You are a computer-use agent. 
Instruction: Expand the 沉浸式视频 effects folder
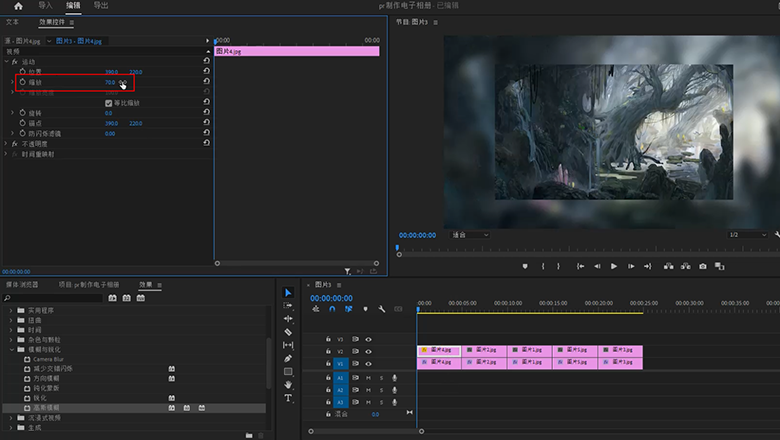(x=11, y=418)
